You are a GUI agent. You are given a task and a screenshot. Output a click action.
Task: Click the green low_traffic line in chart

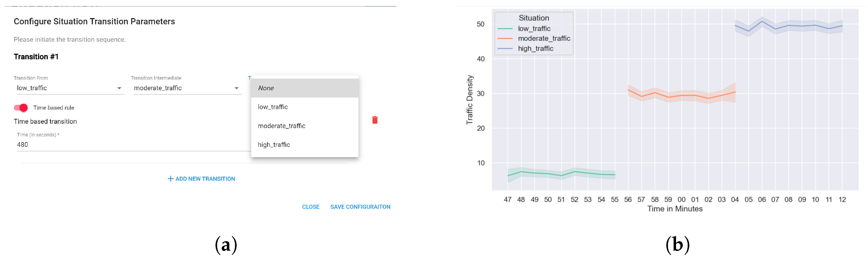click(548, 174)
